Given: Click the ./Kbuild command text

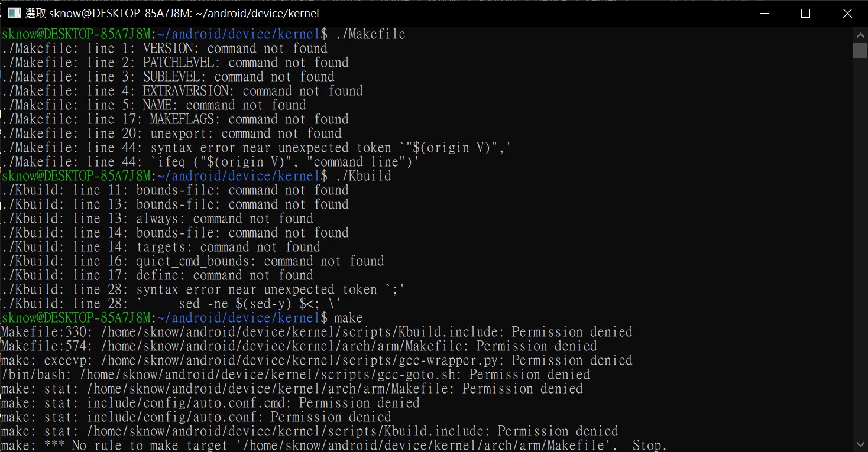Looking at the screenshot, I should tap(363, 176).
